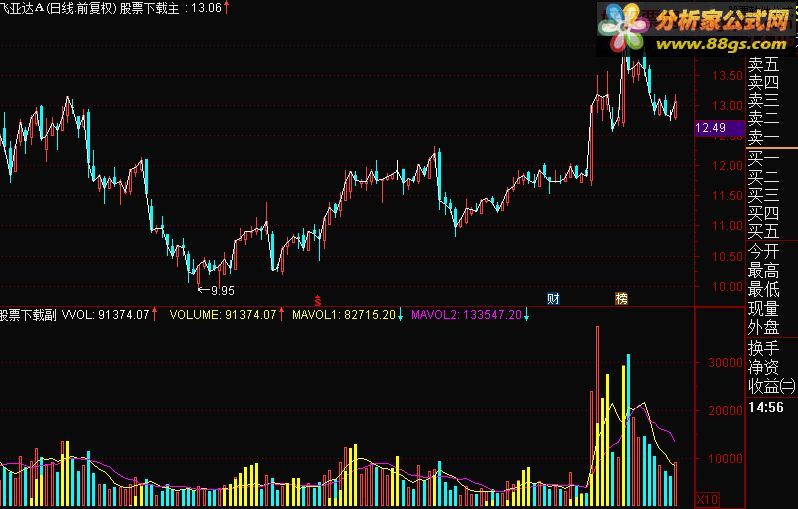The height and width of the screenshot is (509, 798).
Task: Click the 股票下载副 sub-chart name
Action: click(28, 315)
